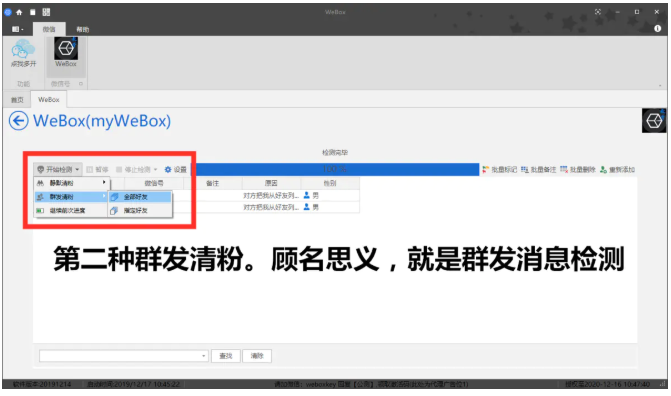Go back using the blue arrow button

(x=18, y=121)
